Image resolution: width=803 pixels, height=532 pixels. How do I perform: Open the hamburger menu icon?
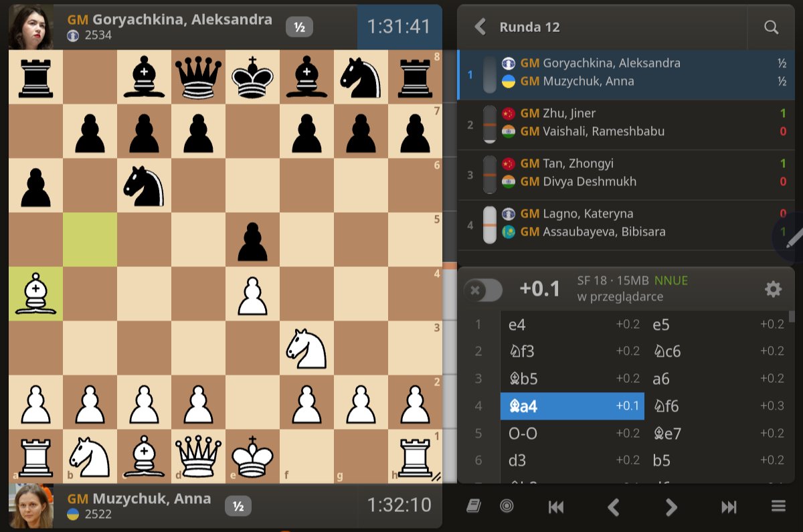[x=778, y=506]
